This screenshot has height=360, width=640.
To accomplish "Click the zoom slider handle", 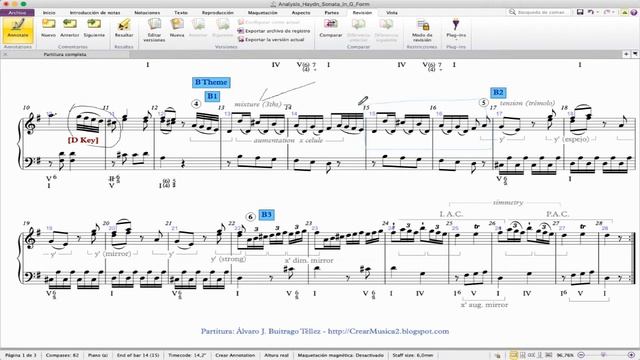I will (x=603, y=355).
